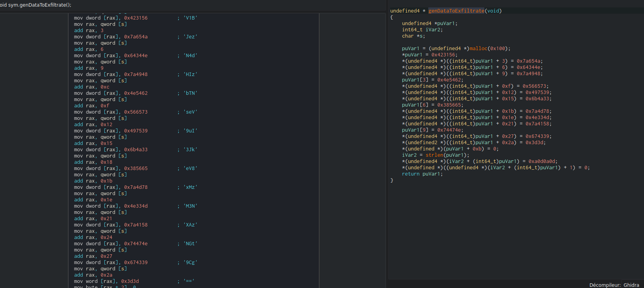
Task: Click the sym.genDataToExfiltrate function header in disassembly
Action: (36, 5)
